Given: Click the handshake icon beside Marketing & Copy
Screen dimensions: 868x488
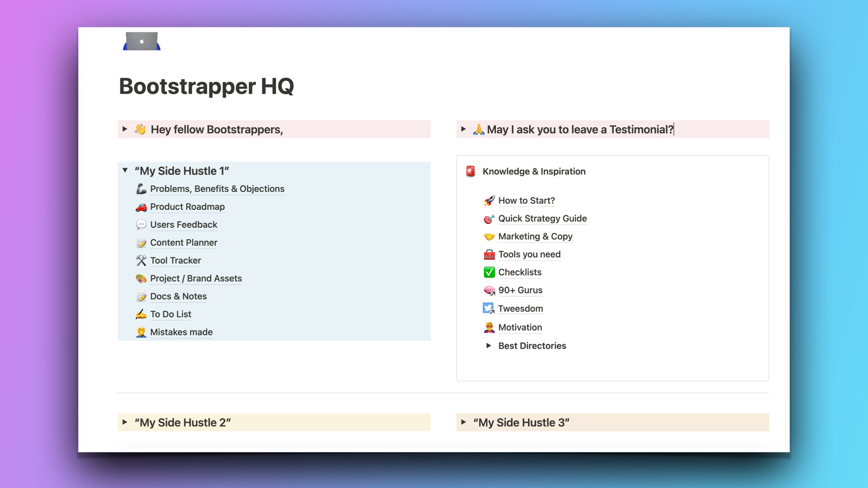Looking at the screenshot, I should [x=489, y=236].
